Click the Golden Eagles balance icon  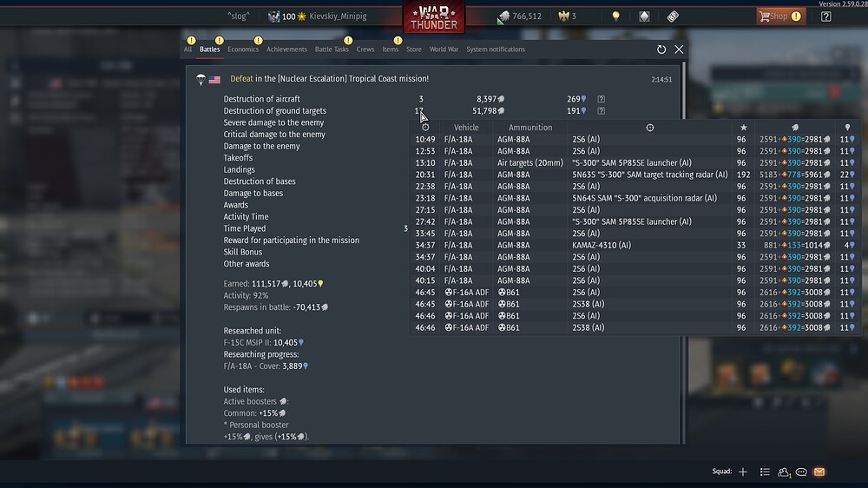(x=563, y=16)
